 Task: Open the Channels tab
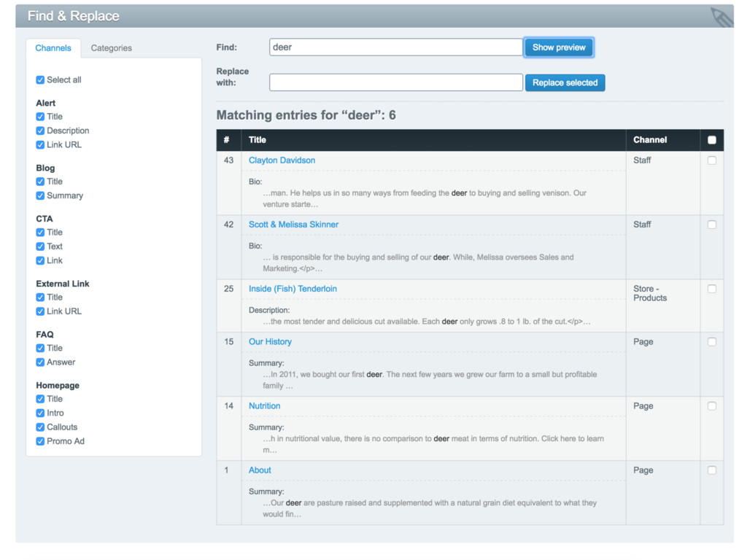click(x=53, y=48)
